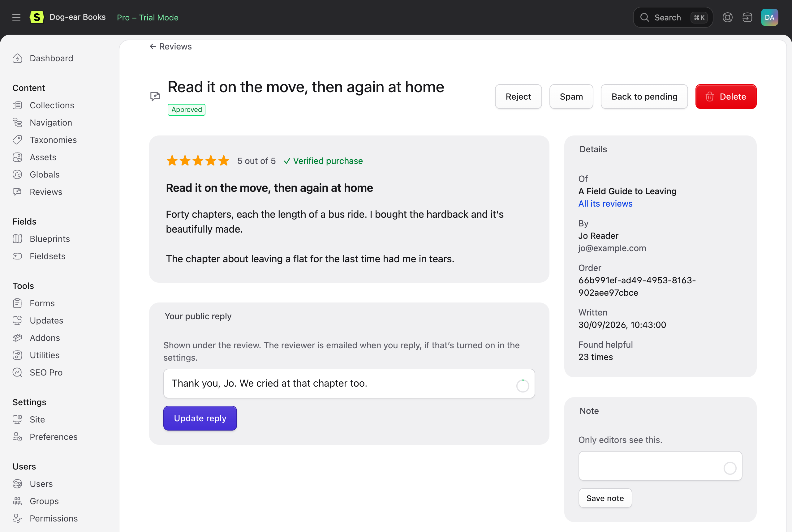
Task: Click the Reviews icon in sidebar
Action: [x=17, y=192]
